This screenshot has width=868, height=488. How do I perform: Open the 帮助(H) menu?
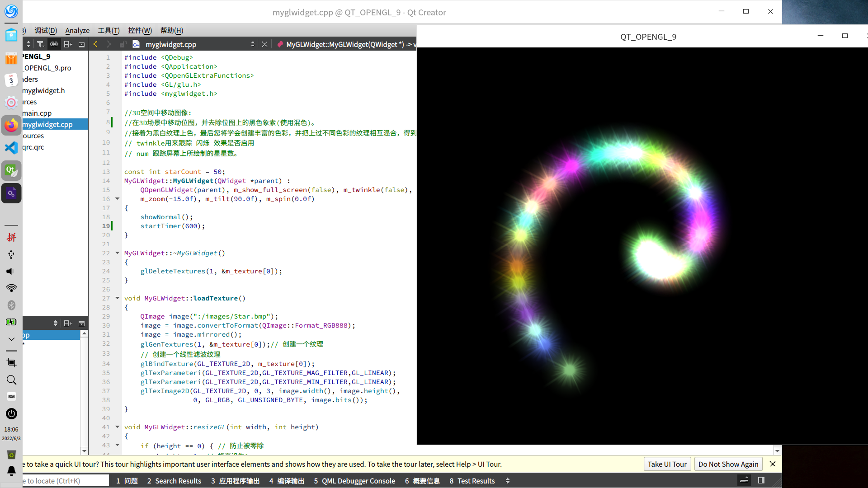171,30
